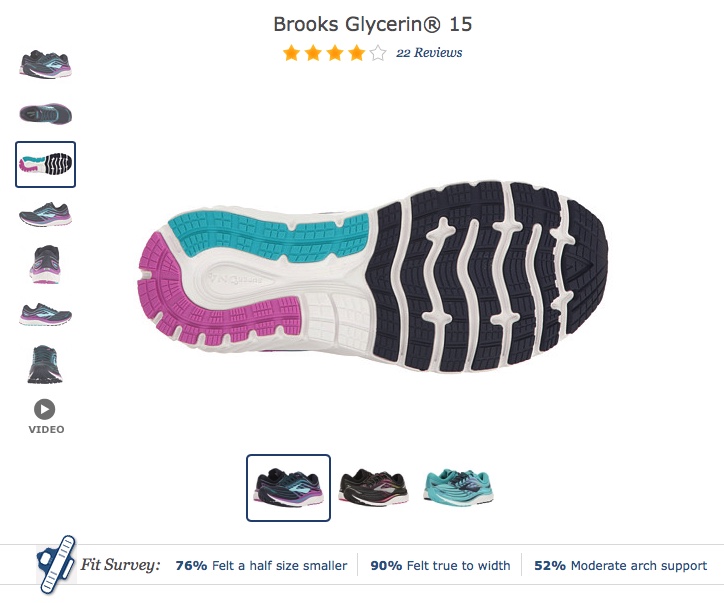724x603 pixels.
Task: Click the main outsole product image
Action: click(x=373, y=276)
